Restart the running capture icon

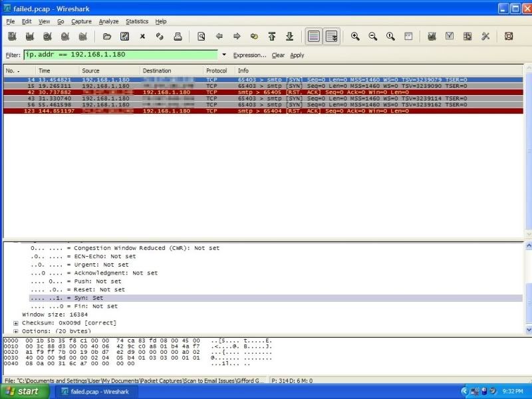pyautogui.click(x=82, y=37)
